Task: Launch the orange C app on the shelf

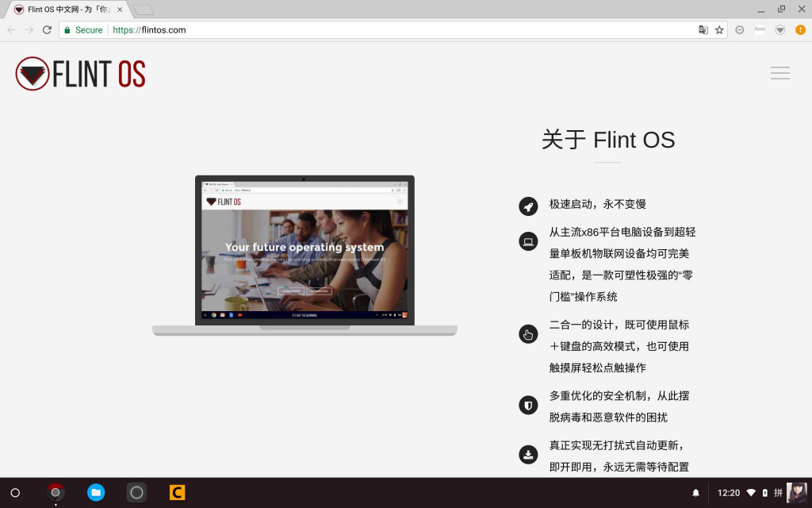Action: (177, 492)
